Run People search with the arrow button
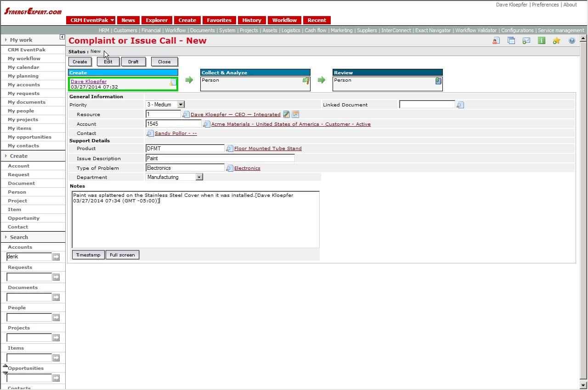 click(56, 318)
